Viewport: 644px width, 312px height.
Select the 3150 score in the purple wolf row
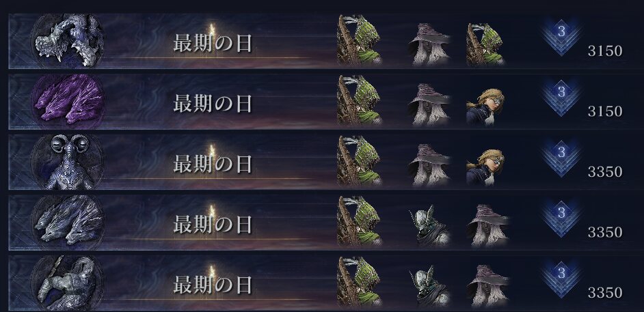click(x=605, y=111)
